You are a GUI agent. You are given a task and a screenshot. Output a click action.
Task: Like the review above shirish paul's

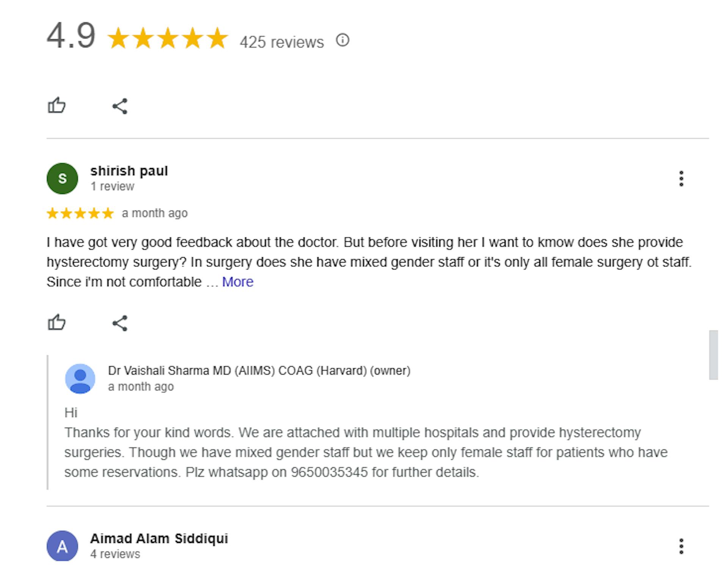coord(57,105)
